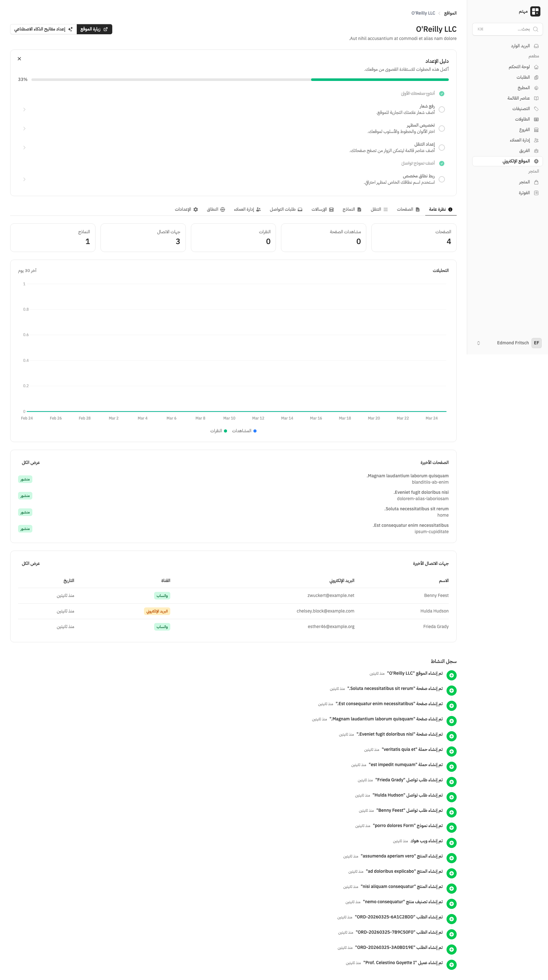Expand the navigation setup step chevron
The height and width of the screenshot is (980, 548).
[24, 148]
